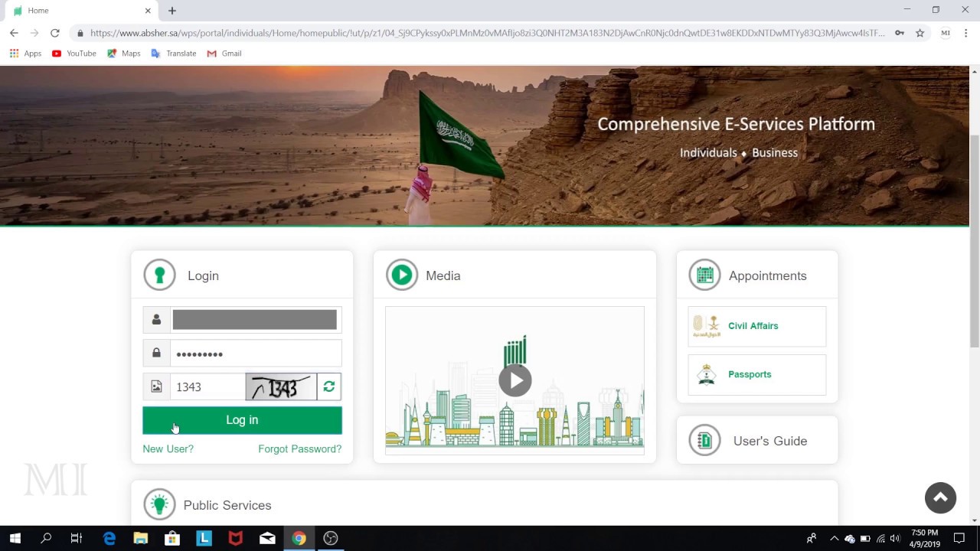Play the Media video
The width and height of the screenshot is (980, 551).
tap(514, 380)
